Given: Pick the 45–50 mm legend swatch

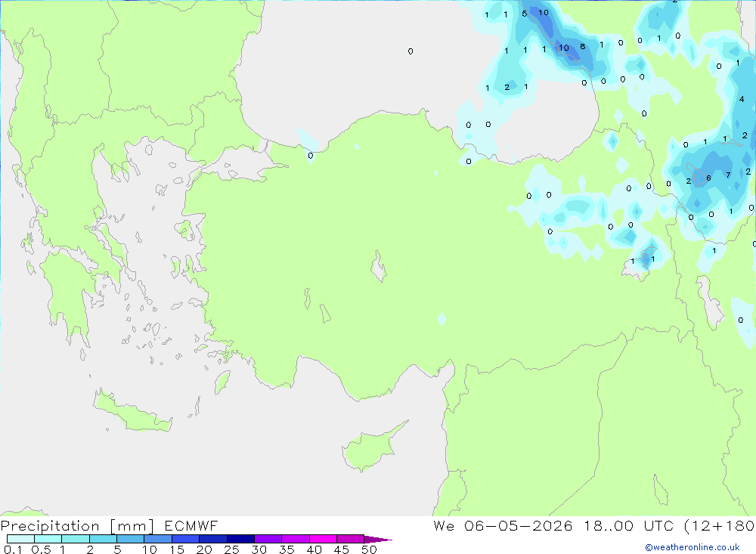Looking at the screenshot, I should coord(350,539).
